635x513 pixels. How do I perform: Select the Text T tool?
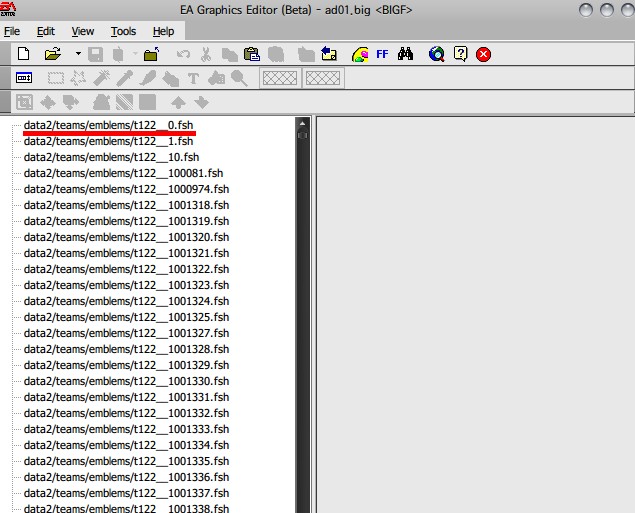[x=194, y=79]
